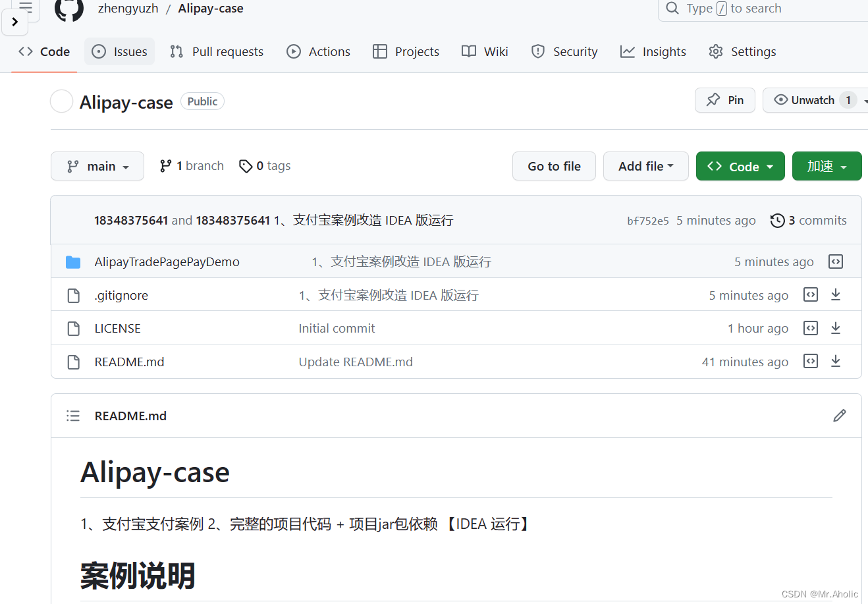Screen dimensions: 868x604
Task: Edit README with the pencil icon
Action: coord(840,416)
